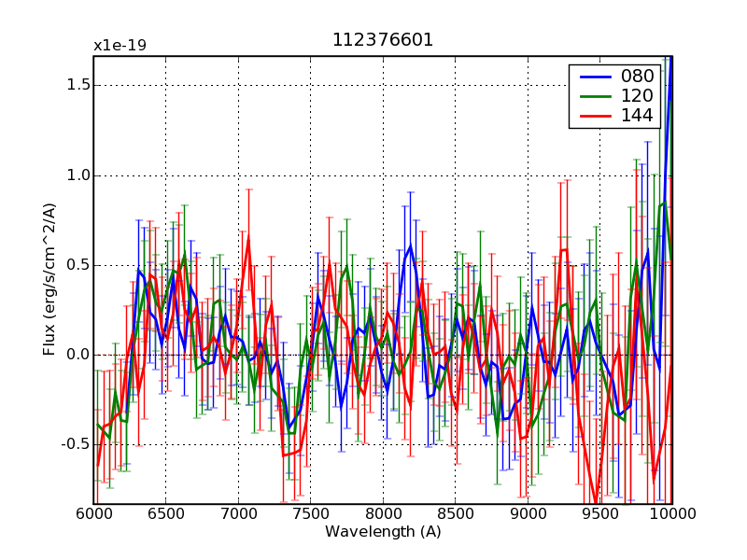This screenshot has height=560, width=747.
Task: Click the 0.0 y-axis tick label
Action: (x=77, y=355)
